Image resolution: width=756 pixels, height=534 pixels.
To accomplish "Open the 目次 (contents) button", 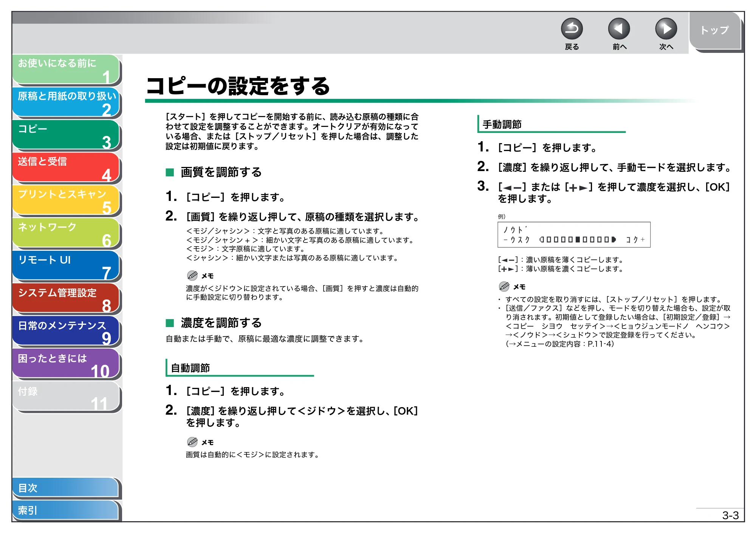I will coord(66,488).
